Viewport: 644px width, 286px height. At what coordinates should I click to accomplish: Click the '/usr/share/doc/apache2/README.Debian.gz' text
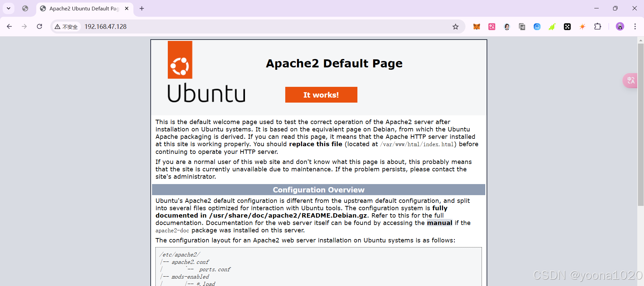(289, 216)
